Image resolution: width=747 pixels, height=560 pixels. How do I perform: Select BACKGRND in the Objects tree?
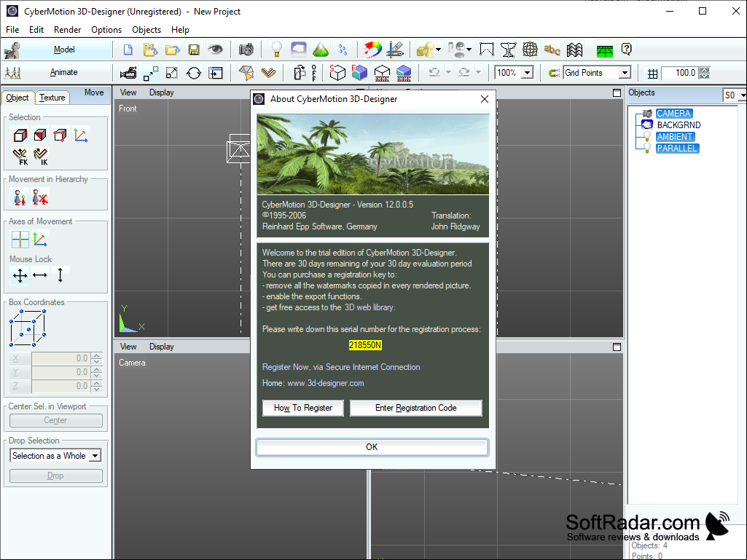pyautogui.click(x=679, y=125)
